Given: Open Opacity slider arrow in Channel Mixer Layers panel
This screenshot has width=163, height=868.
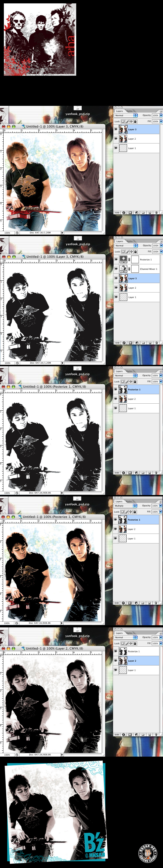Looking at the screenshot, I should [161, 246].
